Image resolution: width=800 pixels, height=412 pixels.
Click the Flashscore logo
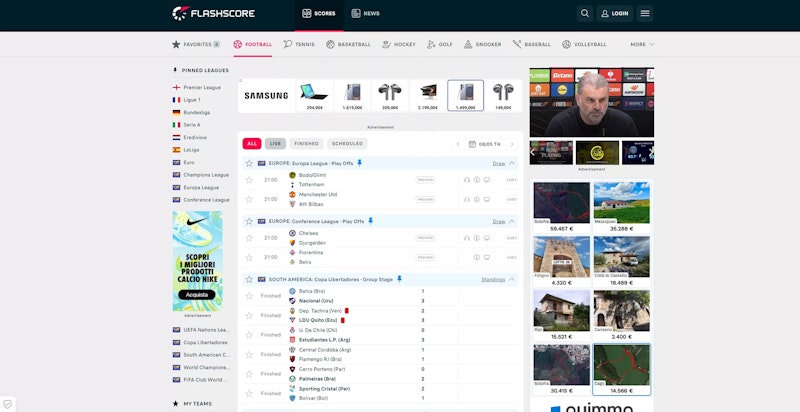coord(211,14)
